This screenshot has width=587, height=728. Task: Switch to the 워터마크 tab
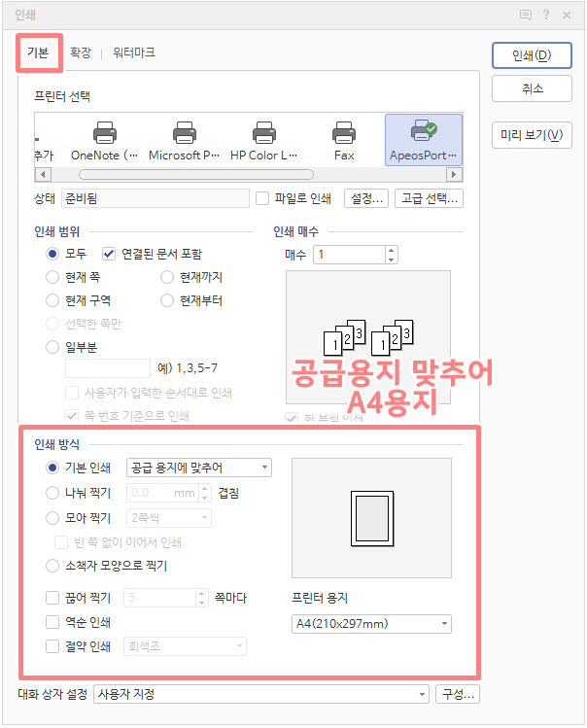coord(134,52)
